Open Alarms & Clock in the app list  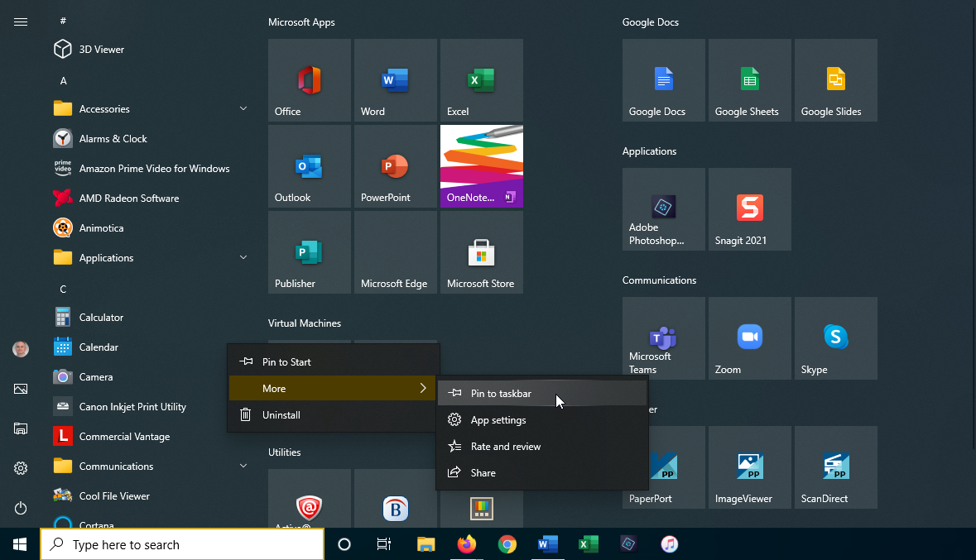151,139
